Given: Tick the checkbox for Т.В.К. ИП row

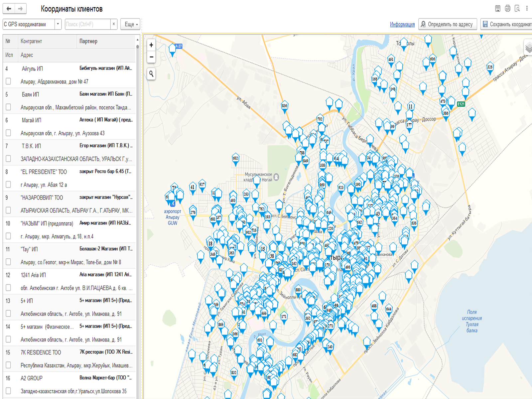Looking at the screenshot, I should click(8, 159).
